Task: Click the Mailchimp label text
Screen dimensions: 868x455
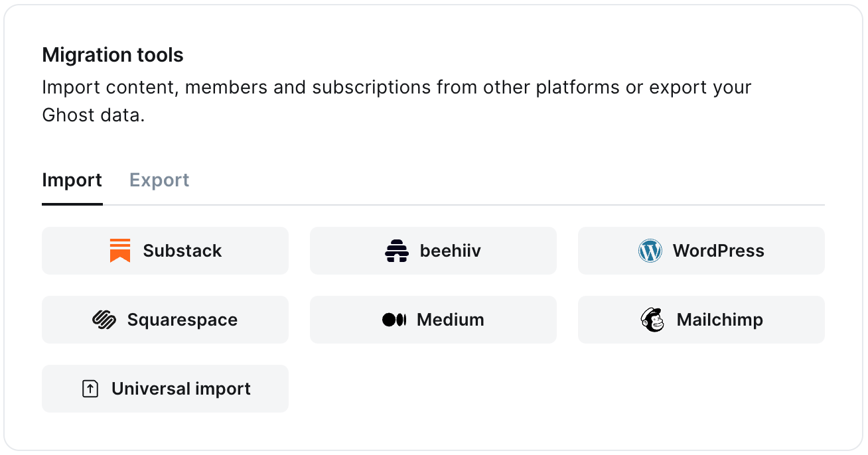Action: (721, 320)
